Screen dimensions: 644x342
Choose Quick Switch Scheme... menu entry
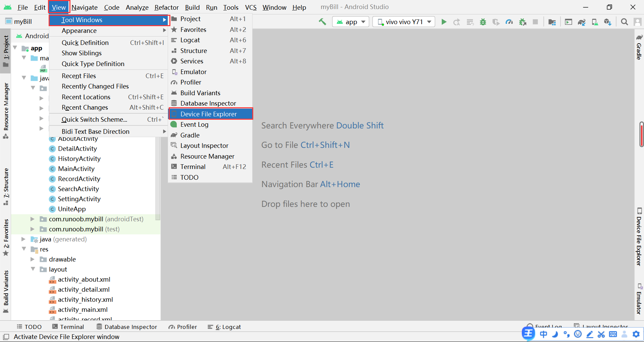pos(108,119)
